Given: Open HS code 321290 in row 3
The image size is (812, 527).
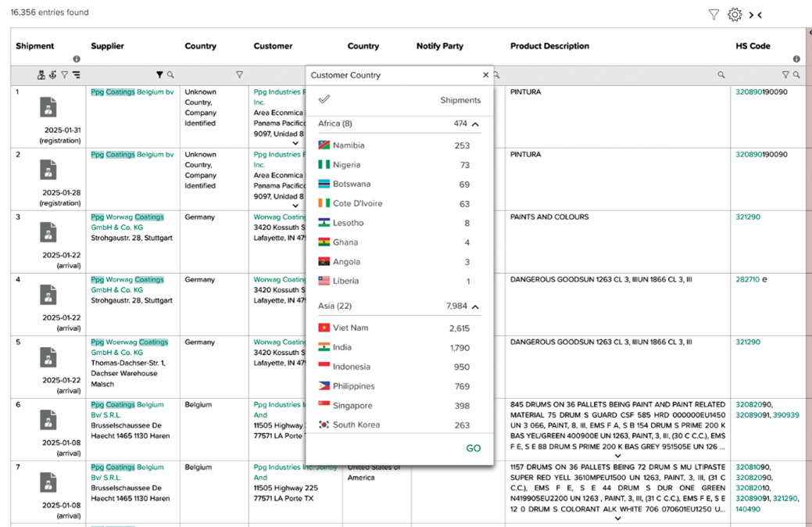Looking at the screenshot, I should (x=748, y=217).
